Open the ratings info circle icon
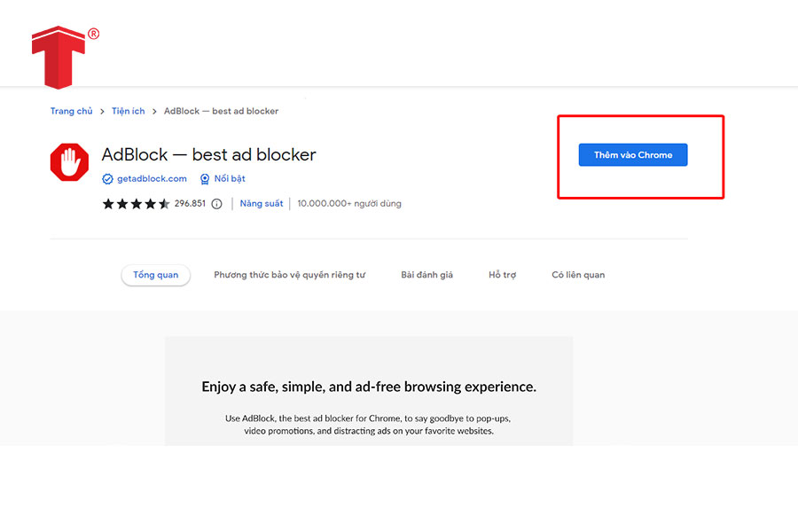This screenshot has height=532, width=798. coord(217,204)
